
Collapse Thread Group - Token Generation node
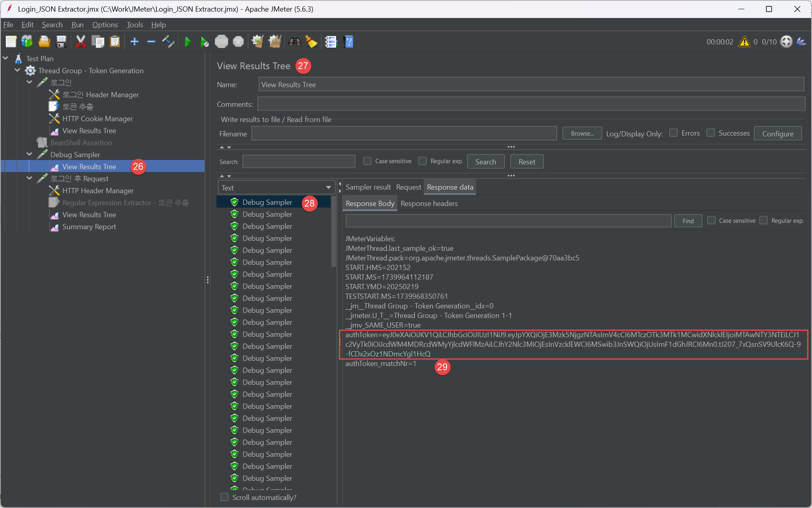[x=17, y=70]
